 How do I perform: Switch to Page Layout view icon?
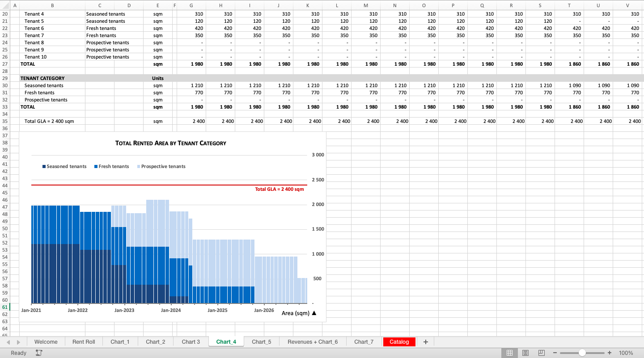(525, 353)
